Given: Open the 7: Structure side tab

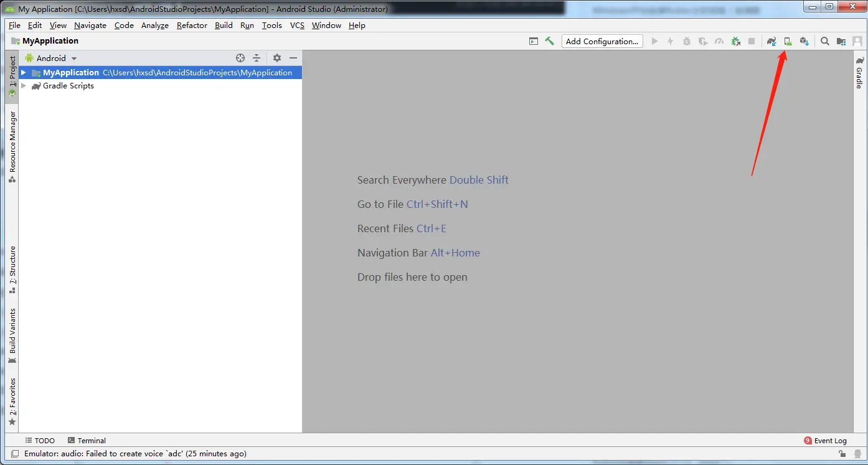Looking at the screenshot, I should (12, 270).
